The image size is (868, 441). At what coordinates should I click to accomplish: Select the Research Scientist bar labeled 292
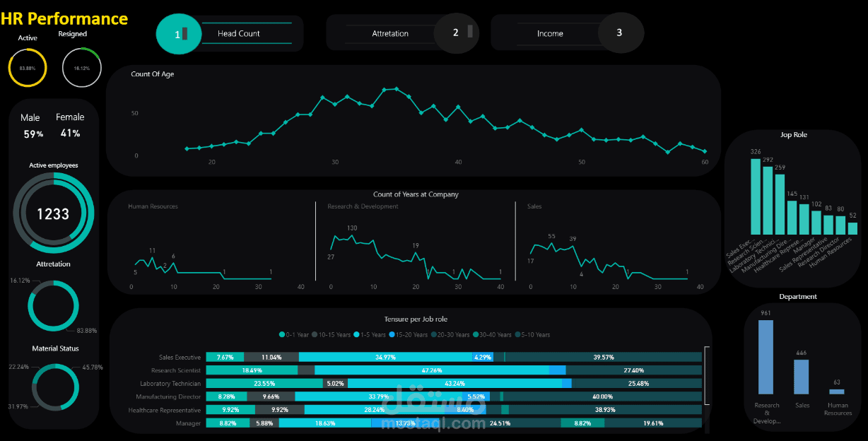pos(768,201)
